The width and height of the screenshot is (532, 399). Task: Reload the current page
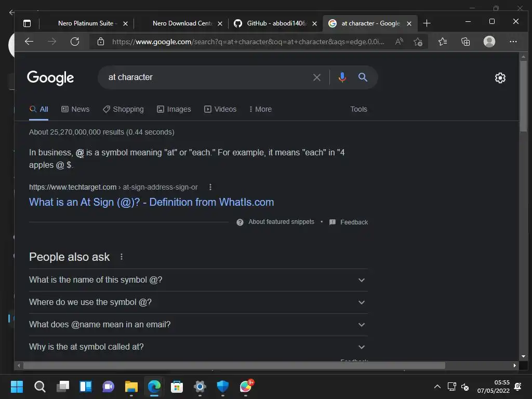click(75, 42)
